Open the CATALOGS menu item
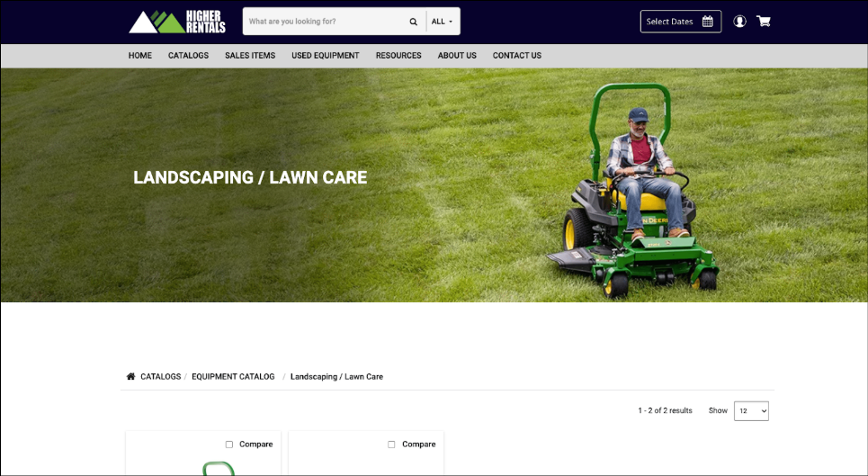The image size is (868, 476). point(188,56)
